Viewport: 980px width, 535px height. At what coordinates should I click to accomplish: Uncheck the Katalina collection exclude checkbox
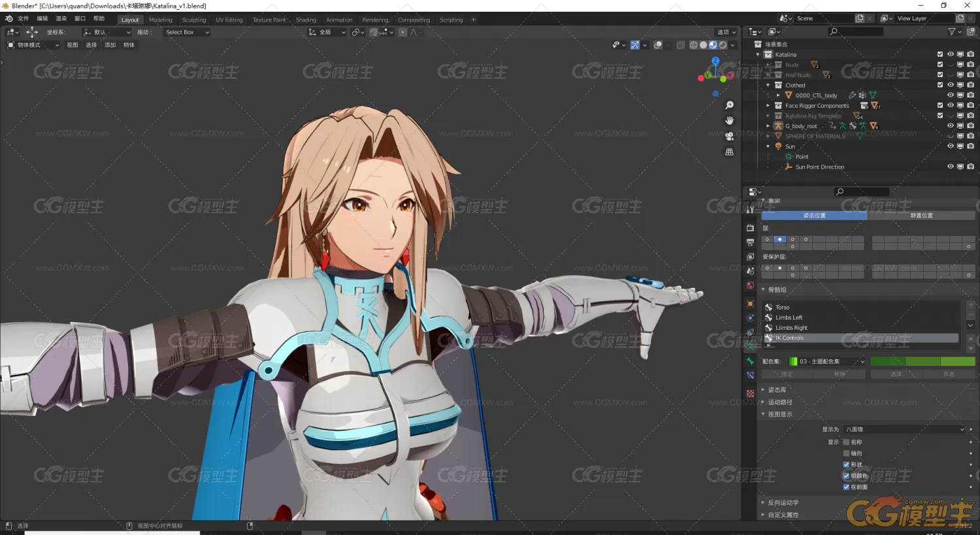940,54
